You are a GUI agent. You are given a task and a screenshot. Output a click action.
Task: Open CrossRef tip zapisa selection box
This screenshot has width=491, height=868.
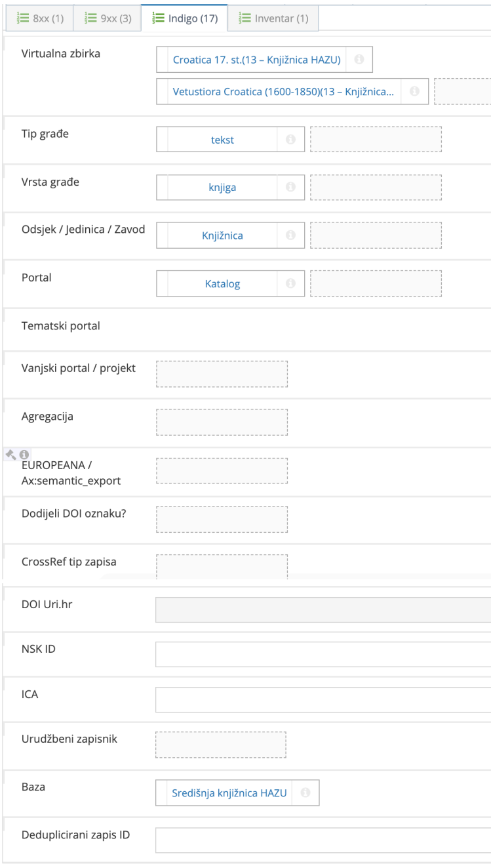tap(222, 567)
